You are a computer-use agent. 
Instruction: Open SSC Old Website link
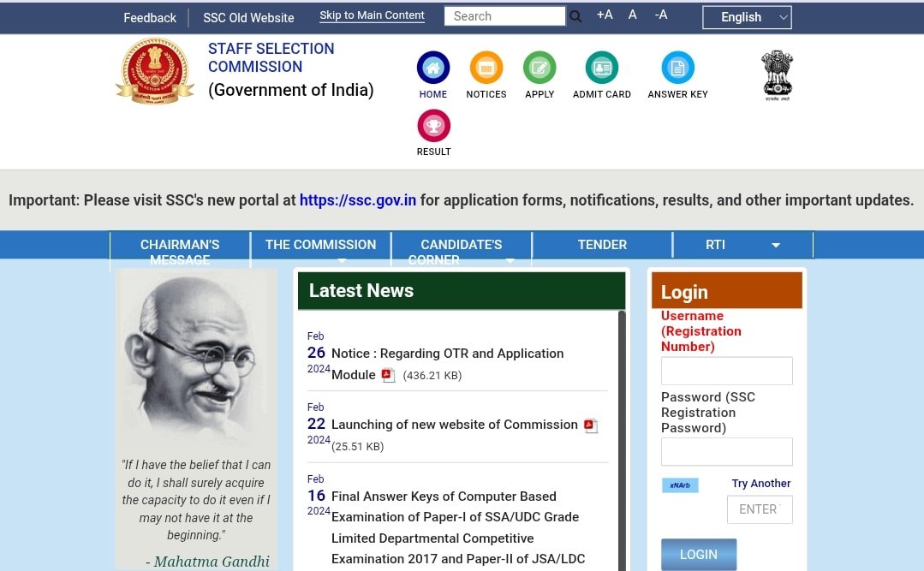(x=248, y=18)
